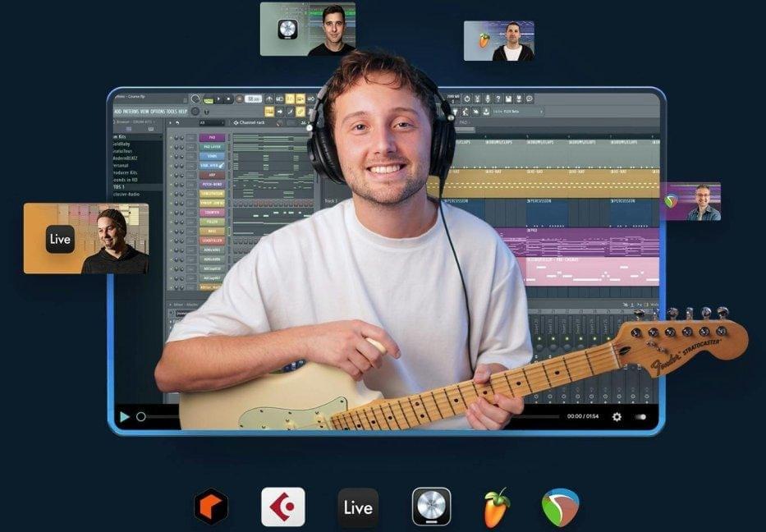Open the HELP menu
Screen dimensions: 766x532
[182, 112]
